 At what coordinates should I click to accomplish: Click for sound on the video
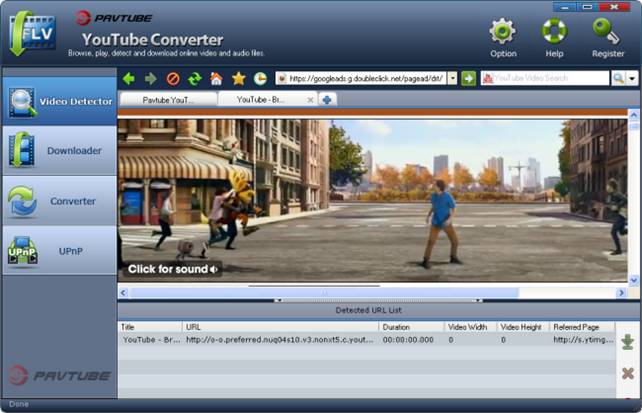pyautogui.click(x=172, y=269)
